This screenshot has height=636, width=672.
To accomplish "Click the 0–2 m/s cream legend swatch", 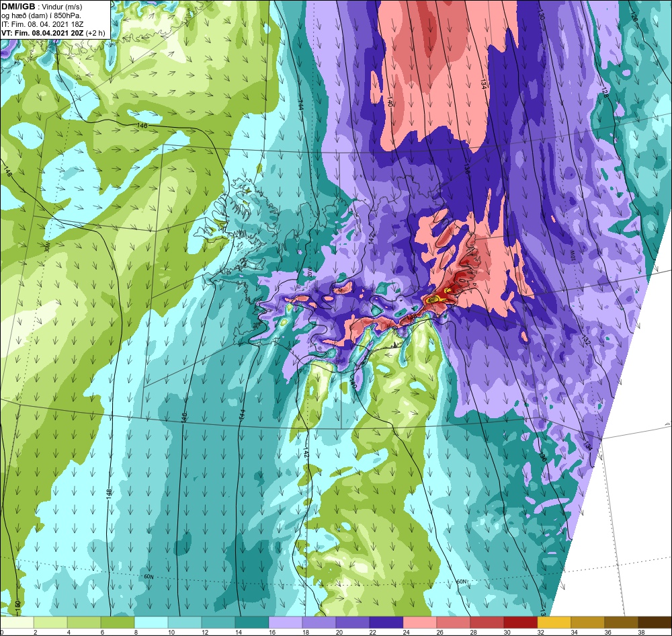I will [17, 623].
